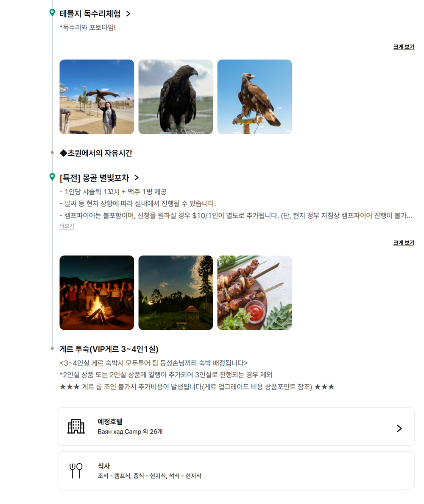Expand text with 더보기 link
Viewport: 424px width, 504px height.
point(67,226)
